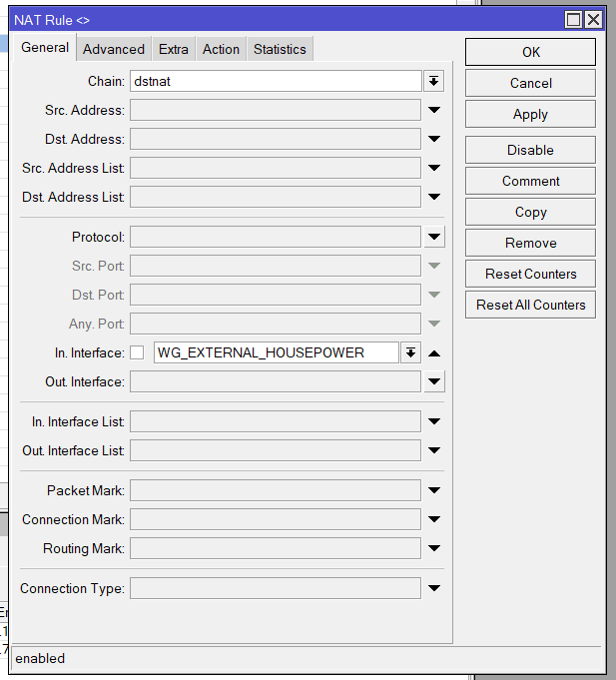
Task: Click the OK button
Action: (530, 52)
